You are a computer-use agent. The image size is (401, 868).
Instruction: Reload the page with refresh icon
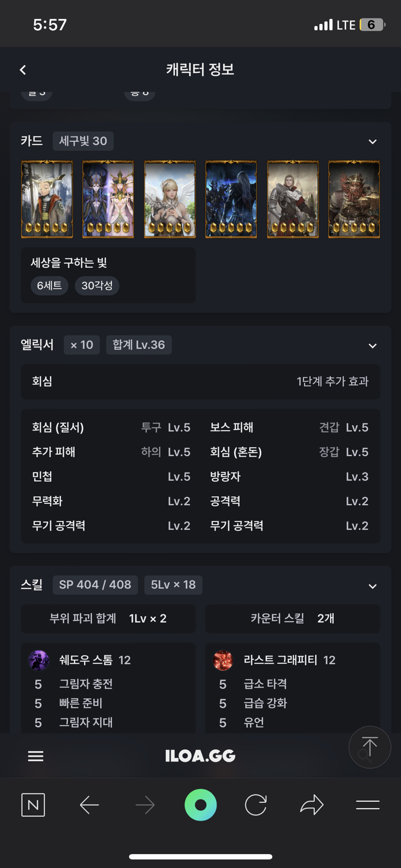pos(256,805)
